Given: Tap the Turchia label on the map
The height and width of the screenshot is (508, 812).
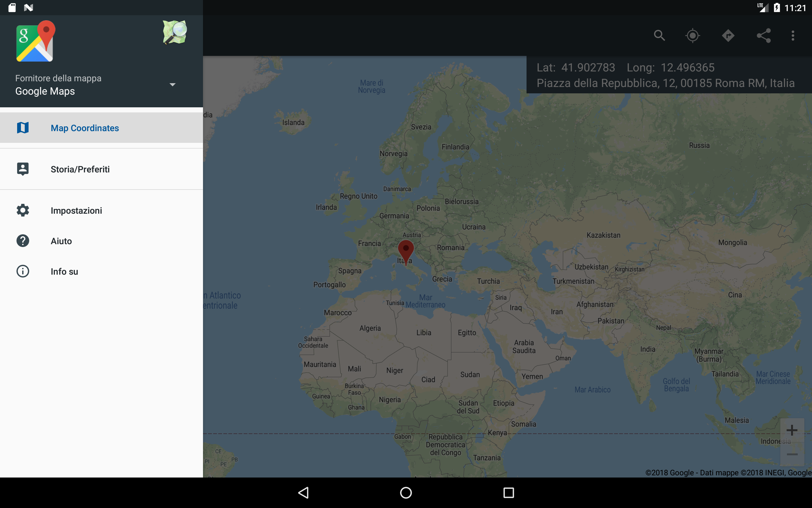Looking at the screenshot, I should pos(488,281).
